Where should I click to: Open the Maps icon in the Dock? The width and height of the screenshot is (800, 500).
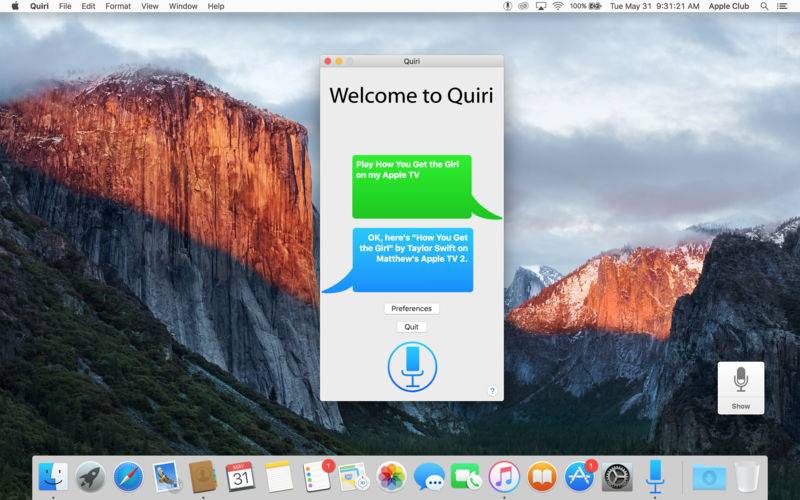[354, 477]
